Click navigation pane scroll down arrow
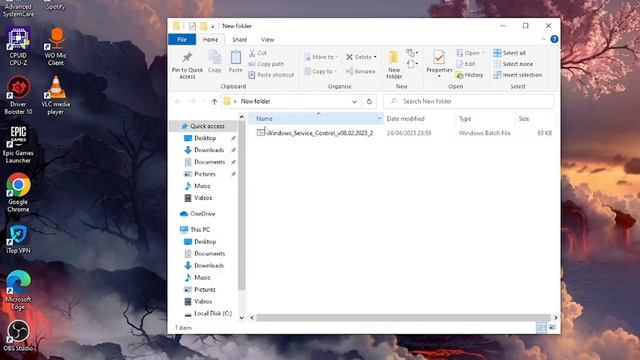The width and height of the screenshot is (640, 360). 242,318
